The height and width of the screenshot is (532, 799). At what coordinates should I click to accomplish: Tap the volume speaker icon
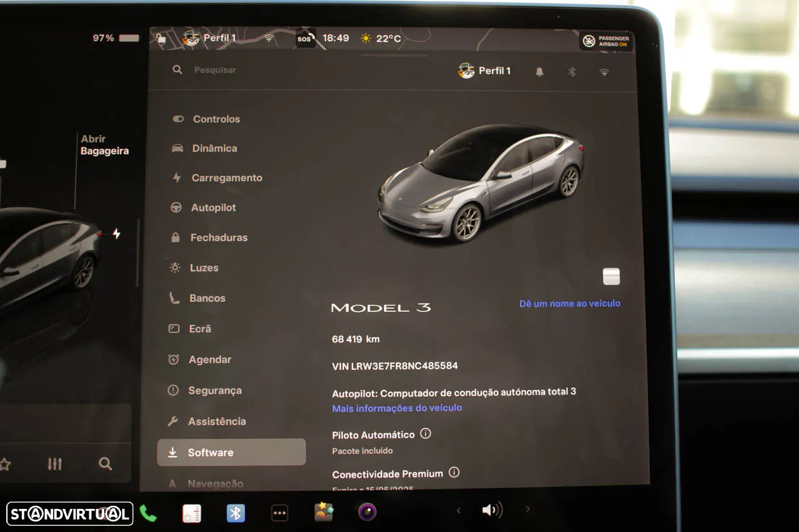tap(492, 510)
